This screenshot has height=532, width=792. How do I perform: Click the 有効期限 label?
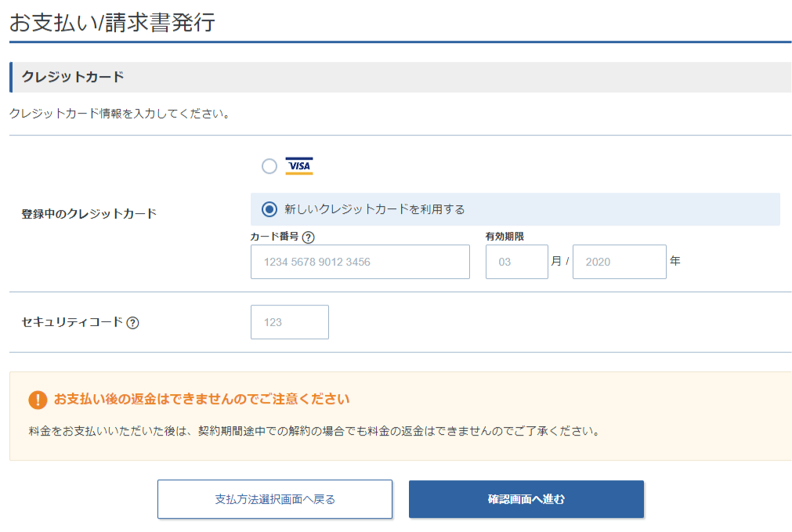[504, 237]
